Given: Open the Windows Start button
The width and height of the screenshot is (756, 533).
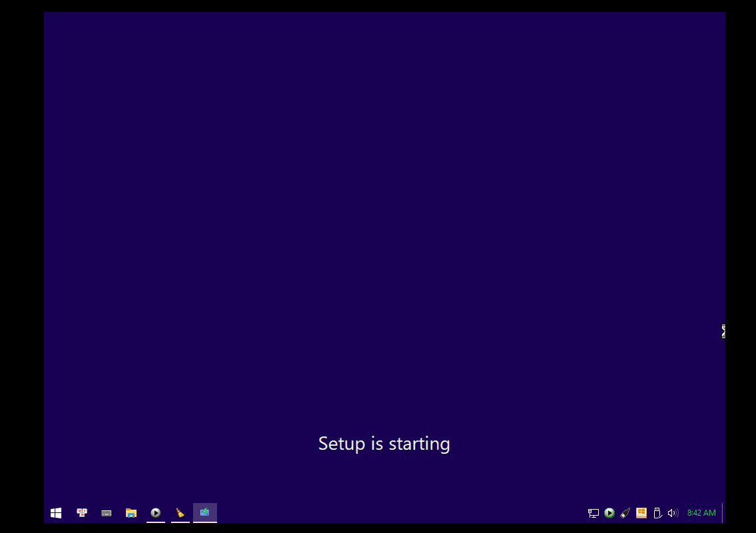Looking at the screenshot, I should (x=56, y=513).
